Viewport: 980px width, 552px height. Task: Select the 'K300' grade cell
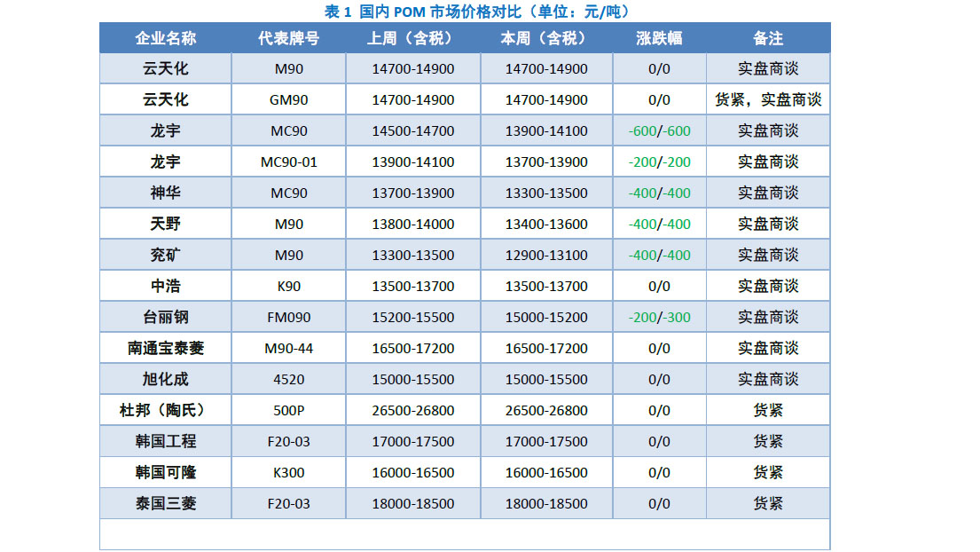pos(289,473)
